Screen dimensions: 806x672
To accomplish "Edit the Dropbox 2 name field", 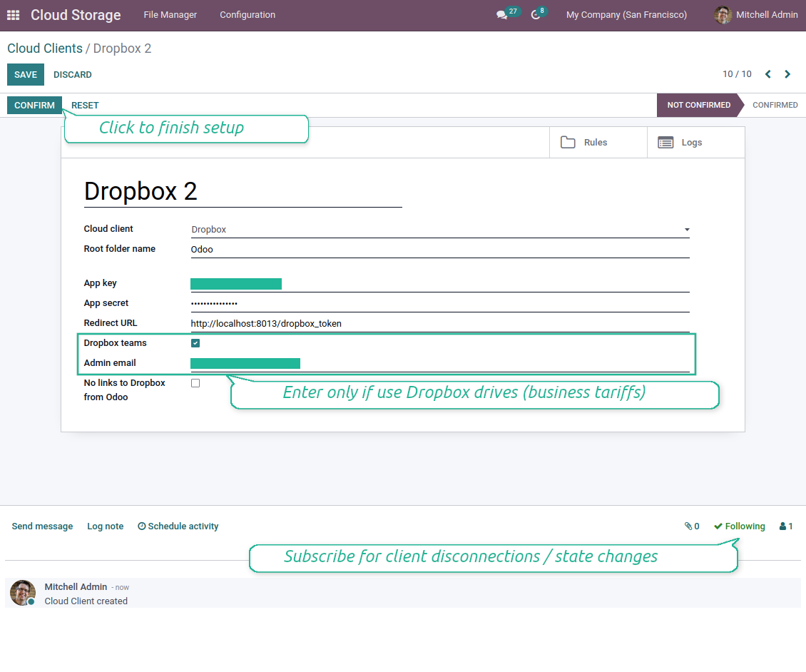I will pyautogui.click(x=243, y=191).
